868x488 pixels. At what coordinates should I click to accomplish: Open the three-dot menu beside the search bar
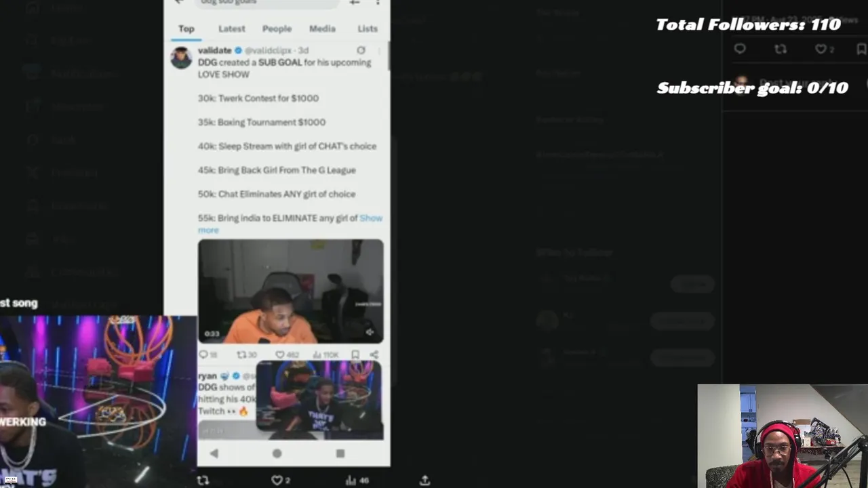tap(378, 3)
